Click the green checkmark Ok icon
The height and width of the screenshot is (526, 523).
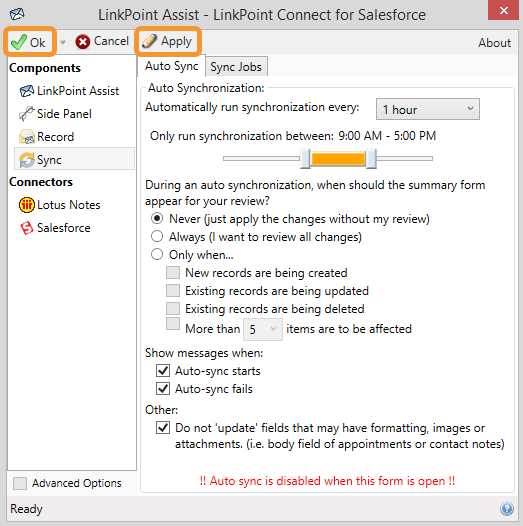point(18,42)
